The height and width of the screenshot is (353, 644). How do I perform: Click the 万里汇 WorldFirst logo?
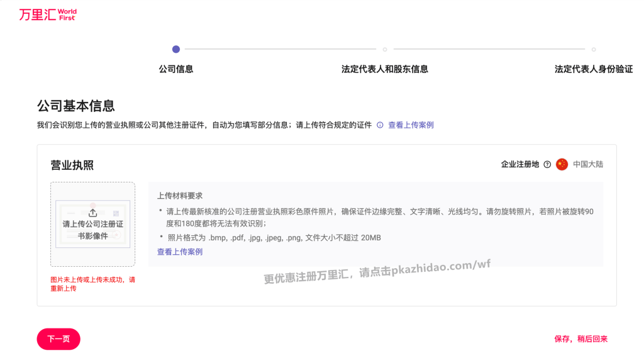point(48,15)
